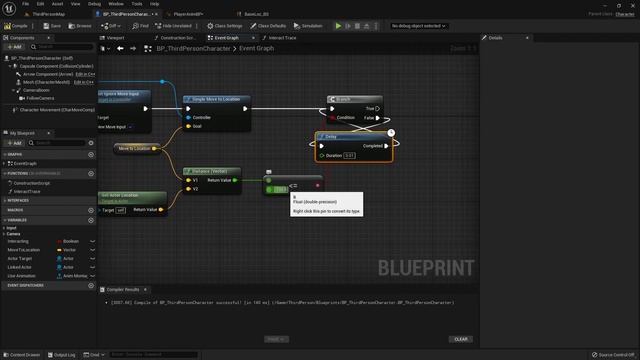The width and height of the screenshot is (640, 360).
Task: Click Edit in C++ link for Mesh
Action: (x=83, y=82)
